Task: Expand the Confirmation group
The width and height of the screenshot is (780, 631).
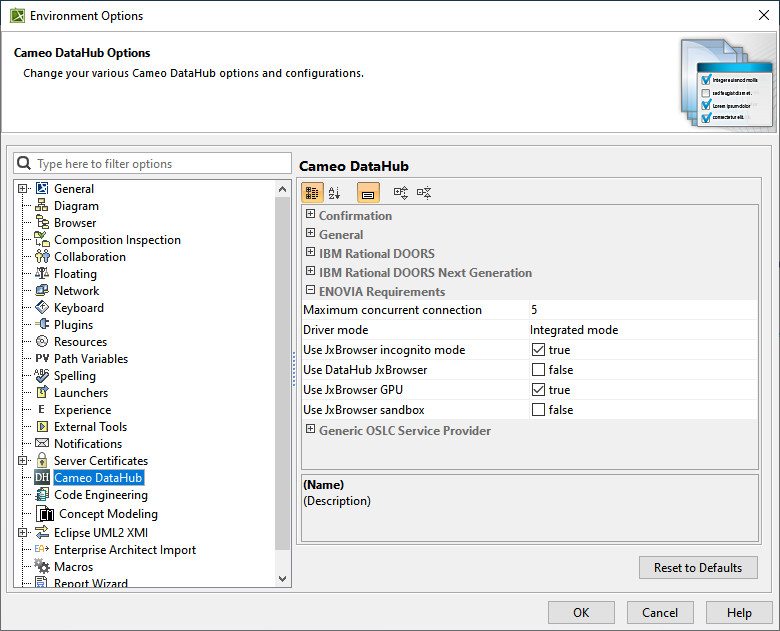Action: [x=310, y=214]
